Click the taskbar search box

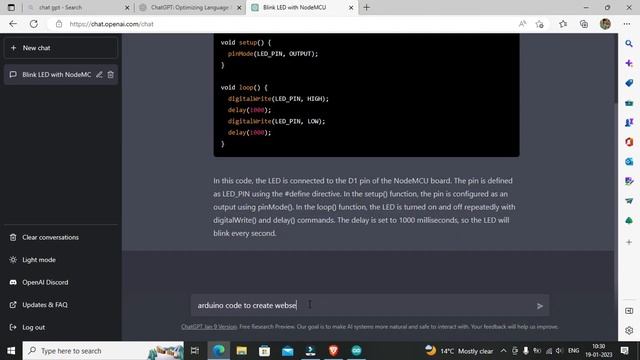(103, 351)
